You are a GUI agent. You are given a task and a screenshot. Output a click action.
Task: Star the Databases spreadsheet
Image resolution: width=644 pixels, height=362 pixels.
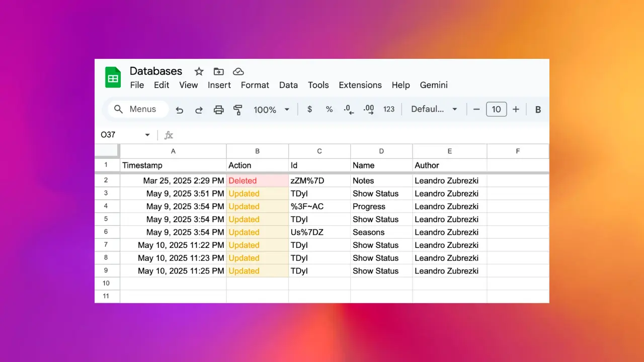coord(199,71)
